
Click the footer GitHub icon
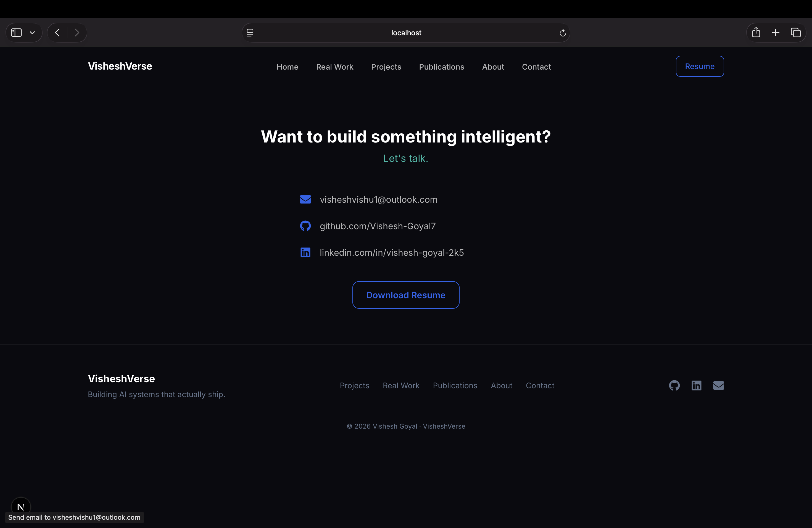674,386
